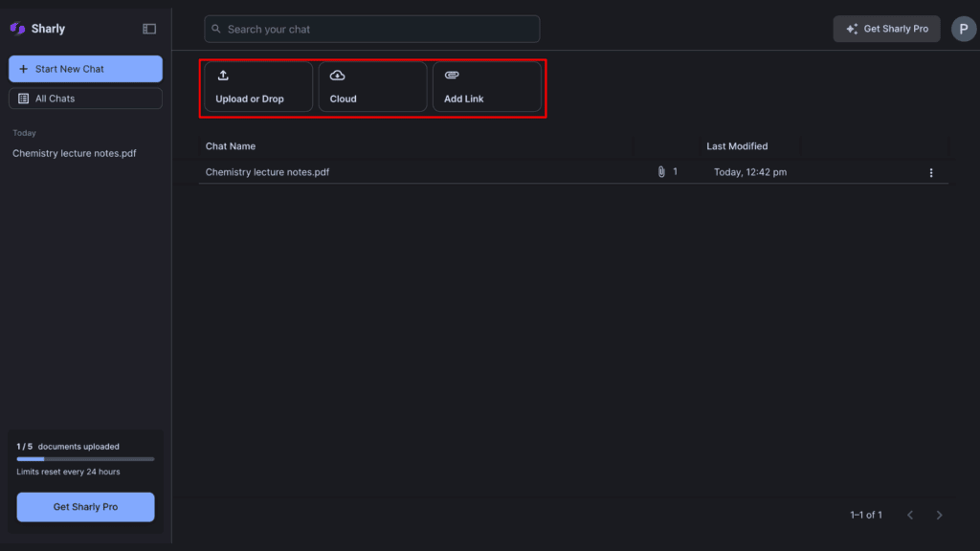
Task: Open the P profile avatar
Action: coord(963,29)
